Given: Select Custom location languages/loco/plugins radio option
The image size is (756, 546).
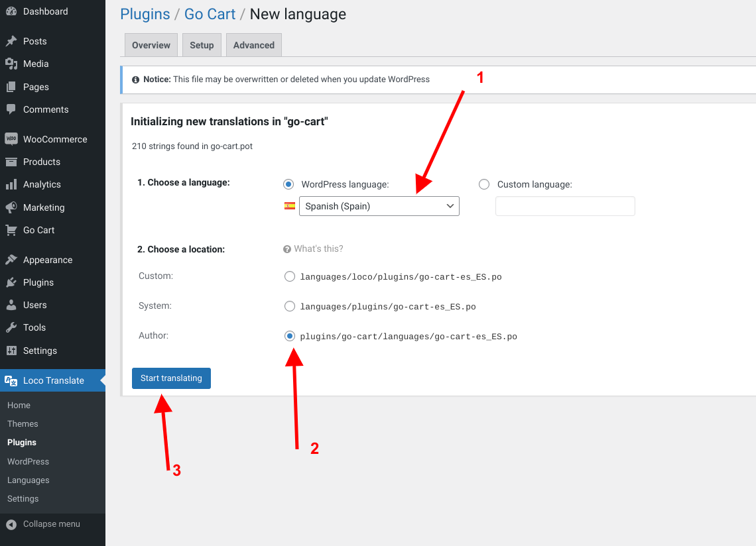Looking at the screenshot, I should click(x=290, y=276).
